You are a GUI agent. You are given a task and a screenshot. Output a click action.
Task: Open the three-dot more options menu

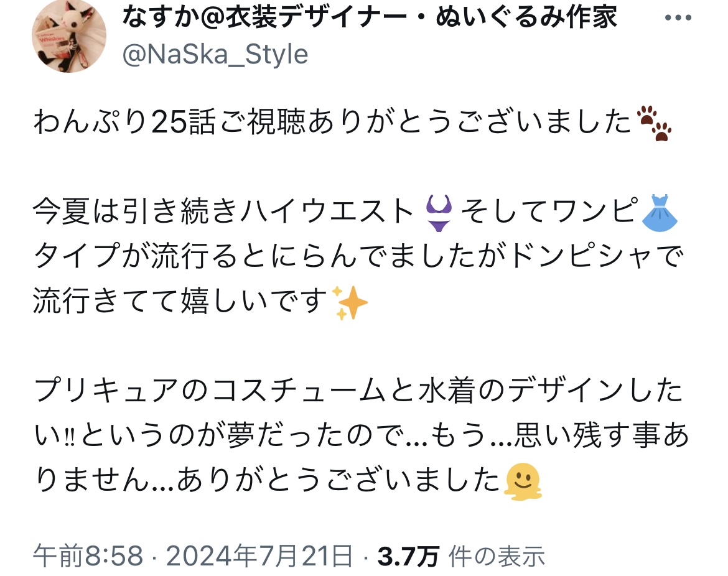pyautogui.click(x=678, y=17)
